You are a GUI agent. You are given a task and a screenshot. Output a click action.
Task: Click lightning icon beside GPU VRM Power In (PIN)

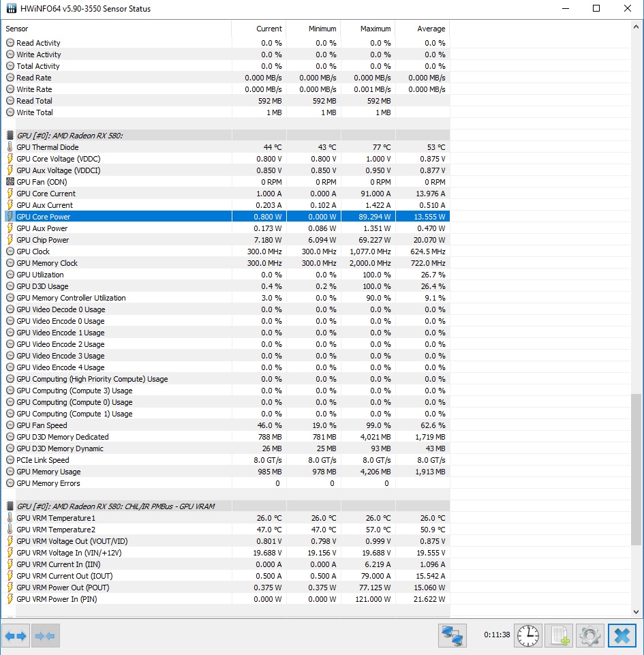10,599
